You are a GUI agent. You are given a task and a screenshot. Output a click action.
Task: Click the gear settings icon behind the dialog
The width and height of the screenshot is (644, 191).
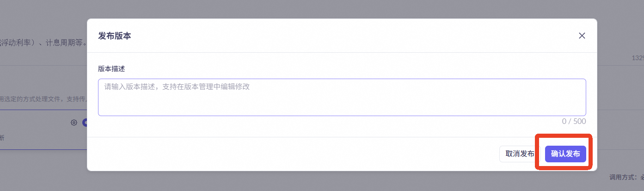click(74, 123)
